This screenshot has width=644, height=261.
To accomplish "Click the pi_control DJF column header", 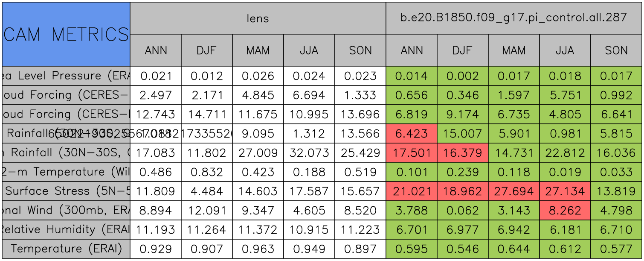I will [462, 50].
